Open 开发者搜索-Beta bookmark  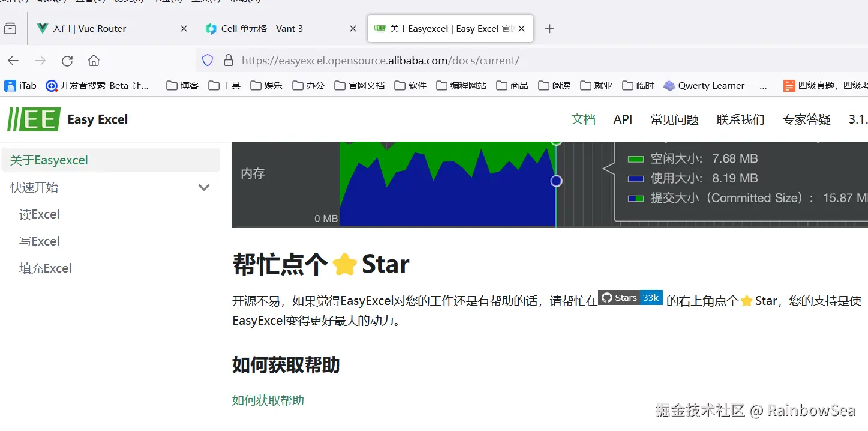[x=97, y=86]
